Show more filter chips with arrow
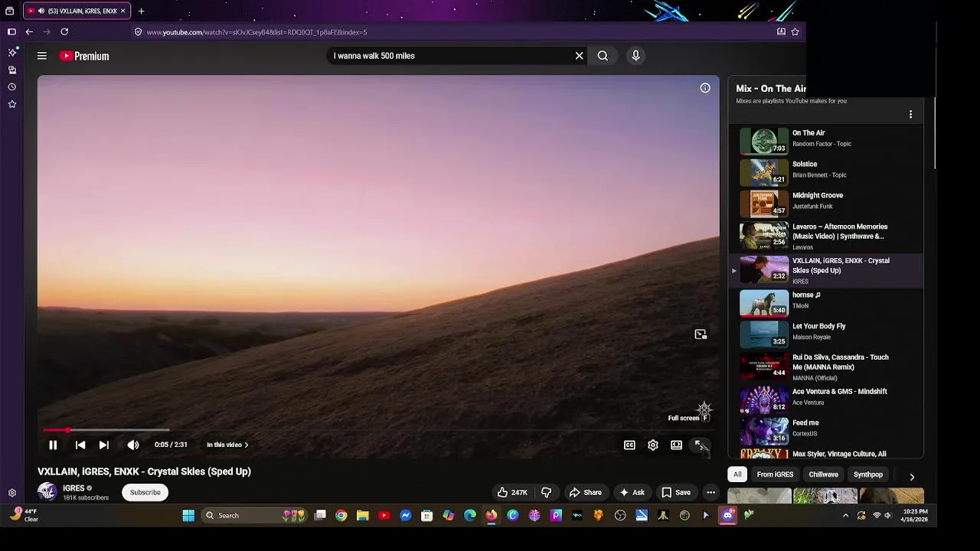980x551 pixels. (x=912, y=477)
